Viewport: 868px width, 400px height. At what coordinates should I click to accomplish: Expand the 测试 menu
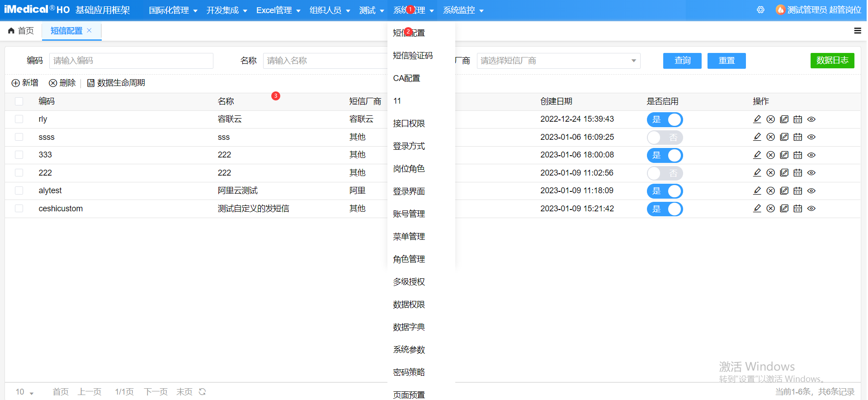coord(372,10)
